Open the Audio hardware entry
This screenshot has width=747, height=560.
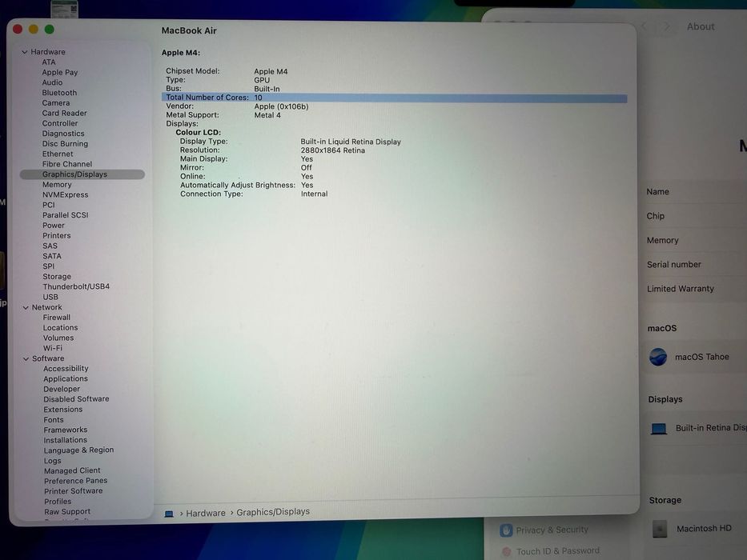pyautogui.click(x=52, y=82)
